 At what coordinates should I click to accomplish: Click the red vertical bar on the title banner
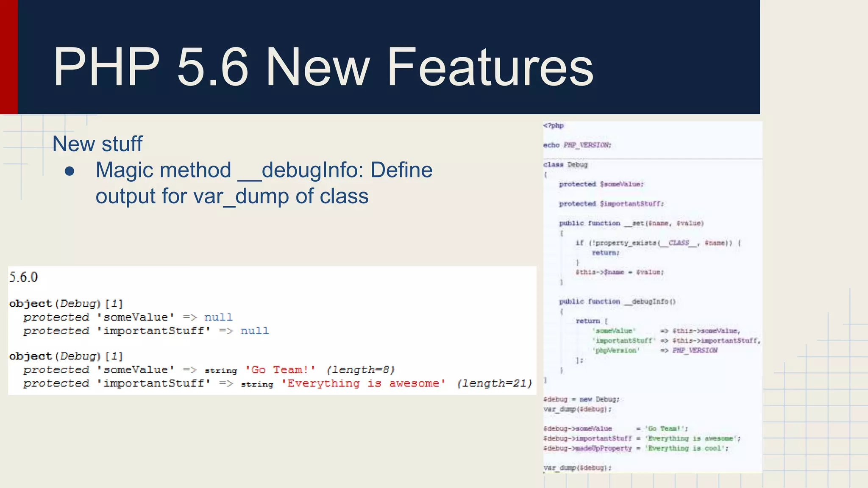pos(8,57)
